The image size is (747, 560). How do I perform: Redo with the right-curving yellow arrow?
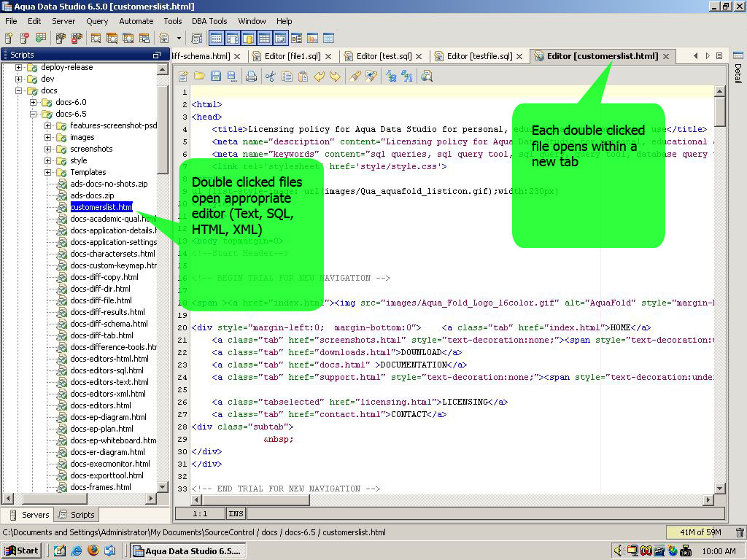click(336, 76)
